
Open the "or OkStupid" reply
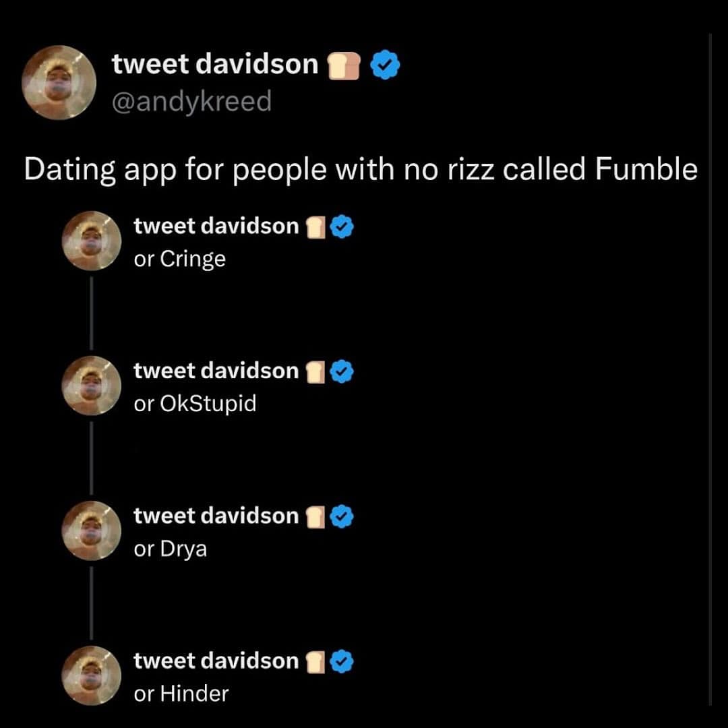tap(195, 404)
